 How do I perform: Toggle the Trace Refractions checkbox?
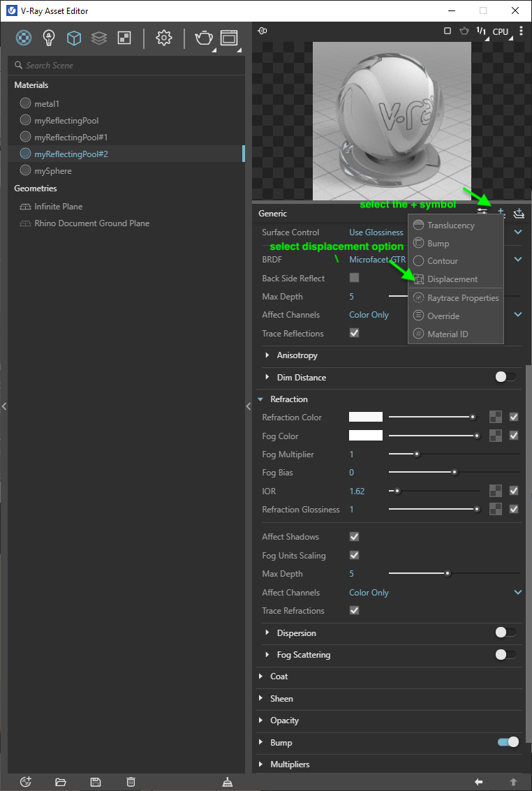[x=355, y=610]
